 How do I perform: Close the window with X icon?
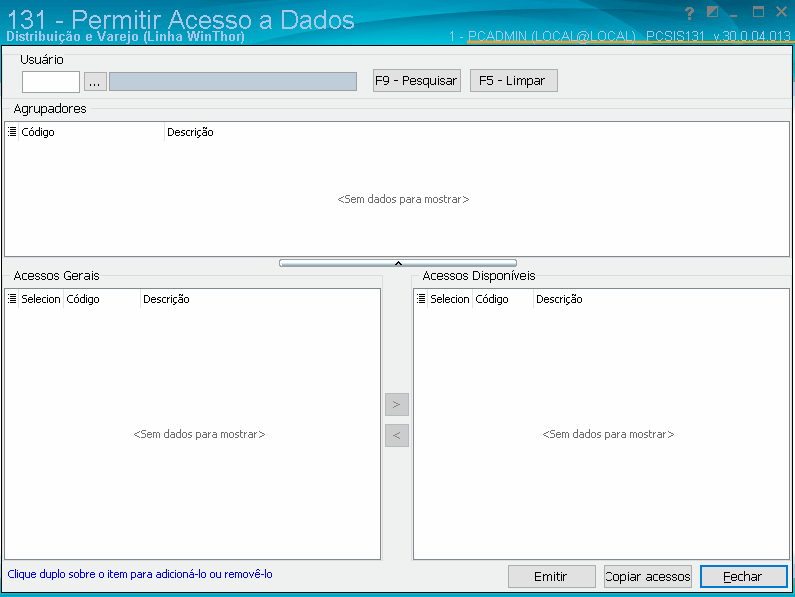coord(781,12)
